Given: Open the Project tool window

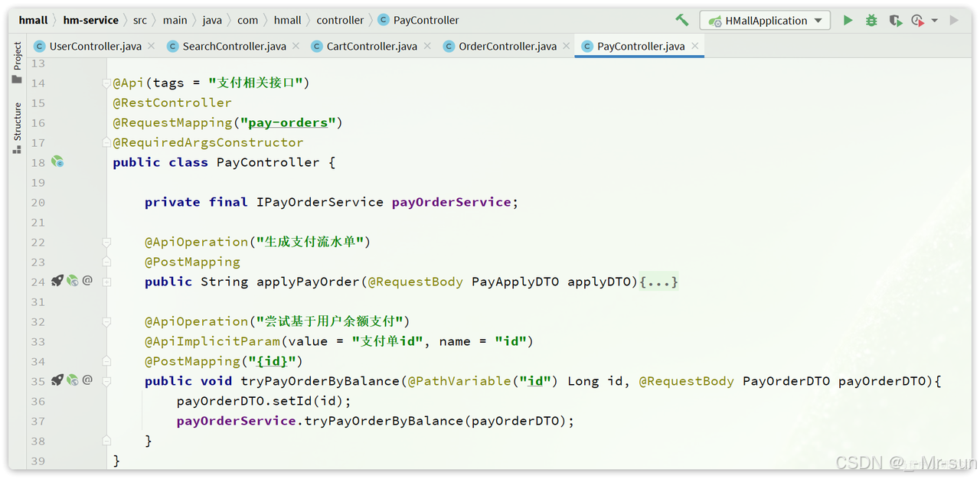Looking at the screenshot, I should (17, 63).
